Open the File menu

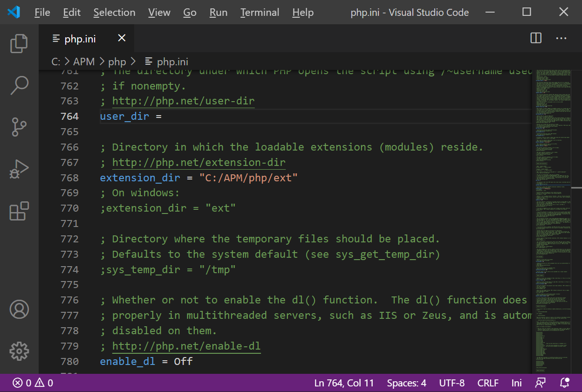(x=42, y=13)
